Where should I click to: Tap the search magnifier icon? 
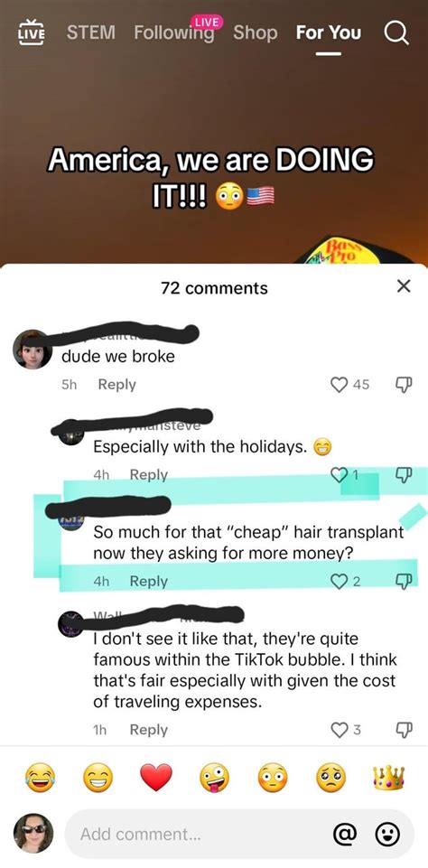(x=397, y=33)
